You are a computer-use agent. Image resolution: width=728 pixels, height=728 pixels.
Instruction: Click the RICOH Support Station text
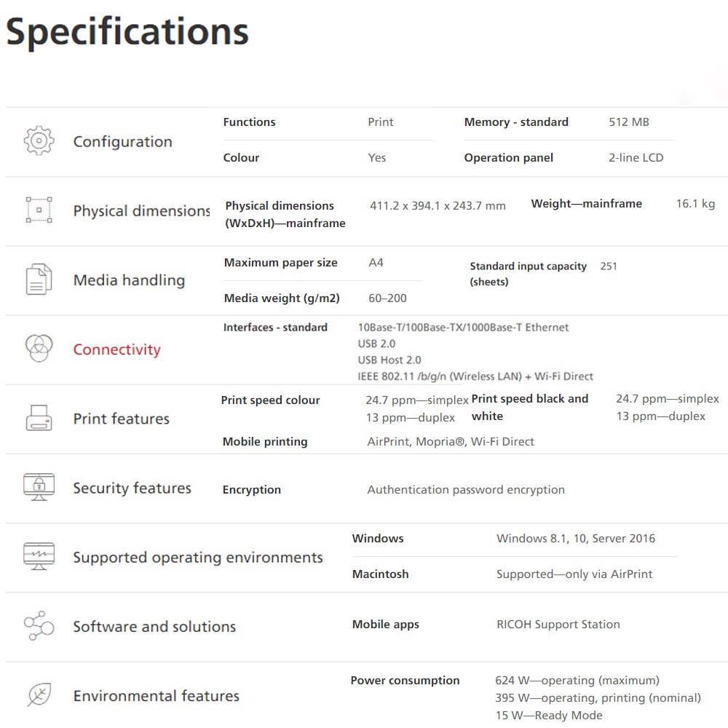click(558, 625)
